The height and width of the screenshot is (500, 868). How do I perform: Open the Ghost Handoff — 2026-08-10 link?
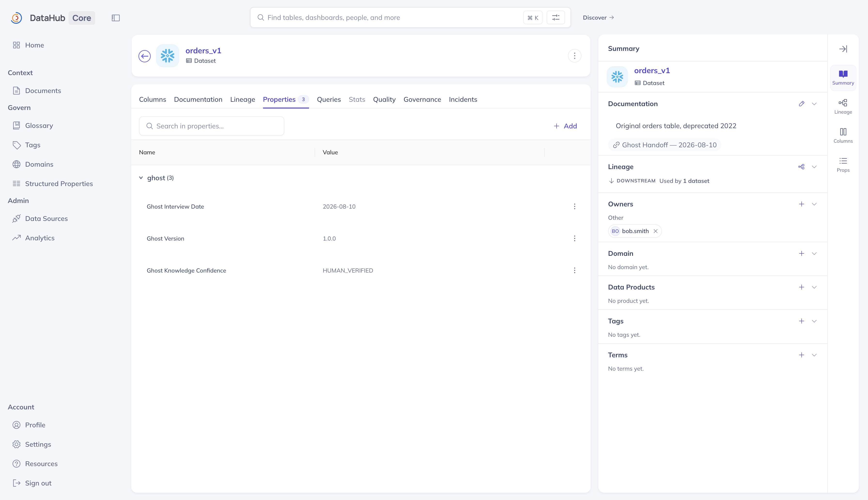(x=665, y=145)
